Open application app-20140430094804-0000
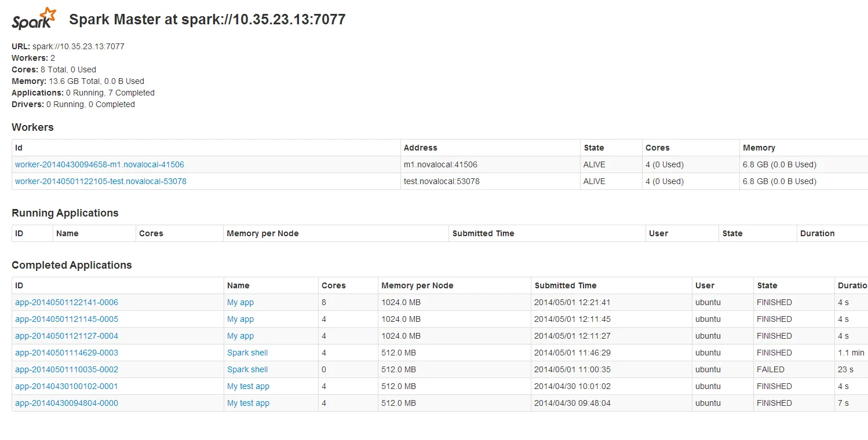Viewport: 868px width, 440px height. [x=67, y=403]
